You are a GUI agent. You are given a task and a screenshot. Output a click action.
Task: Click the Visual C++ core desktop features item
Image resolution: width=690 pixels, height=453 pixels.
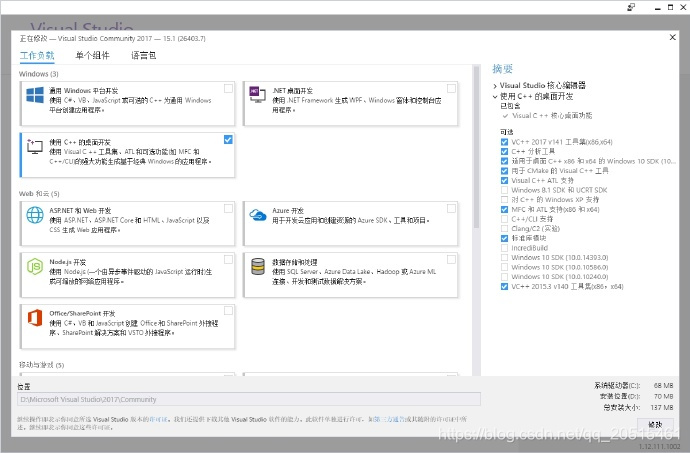coord(552,116)
